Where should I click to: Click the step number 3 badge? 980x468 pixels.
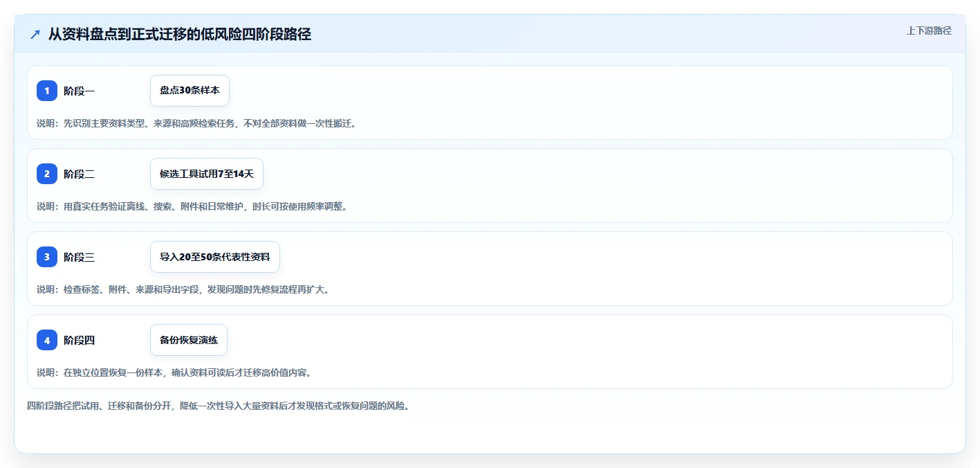(x=47, y=257)
